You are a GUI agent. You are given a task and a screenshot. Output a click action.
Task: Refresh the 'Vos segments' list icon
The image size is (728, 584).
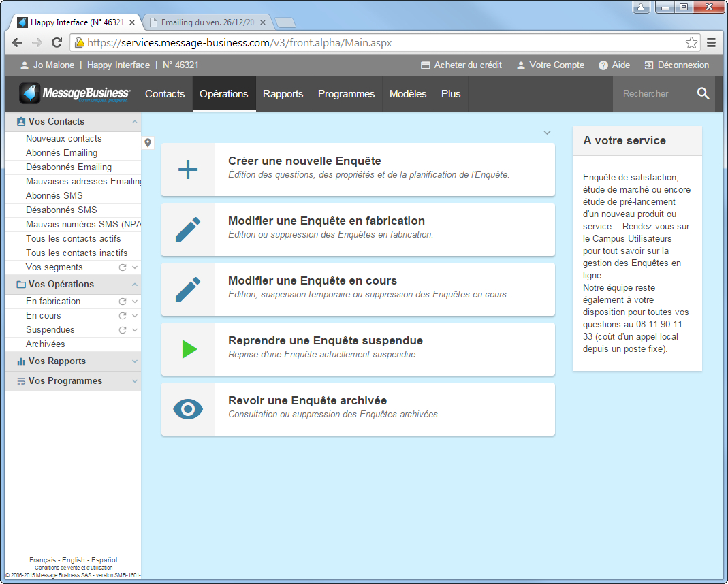pyautogui.click(x=123, y=267)
